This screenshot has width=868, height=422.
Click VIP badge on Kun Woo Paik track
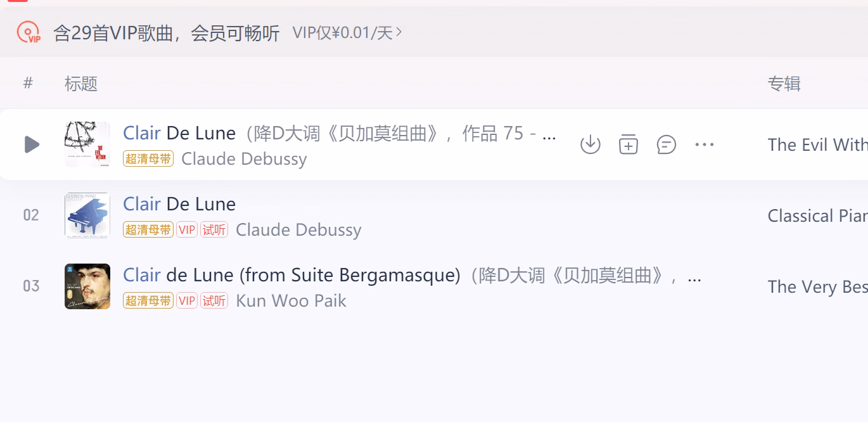187,300
